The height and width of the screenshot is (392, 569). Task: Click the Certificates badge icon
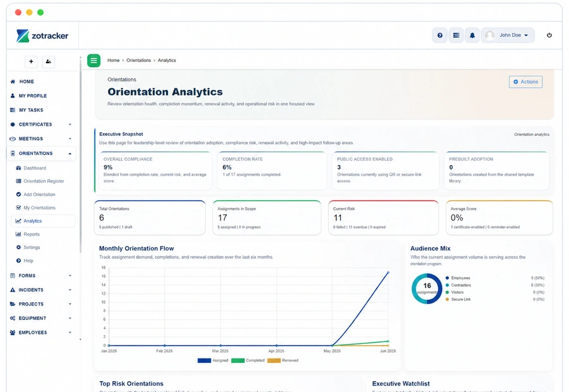coord(13,124)
